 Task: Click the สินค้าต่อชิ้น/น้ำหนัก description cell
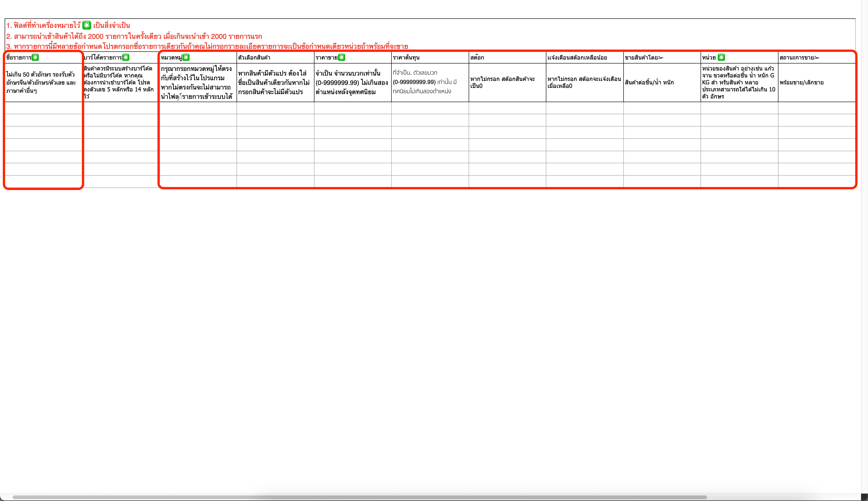click(649, 83)
